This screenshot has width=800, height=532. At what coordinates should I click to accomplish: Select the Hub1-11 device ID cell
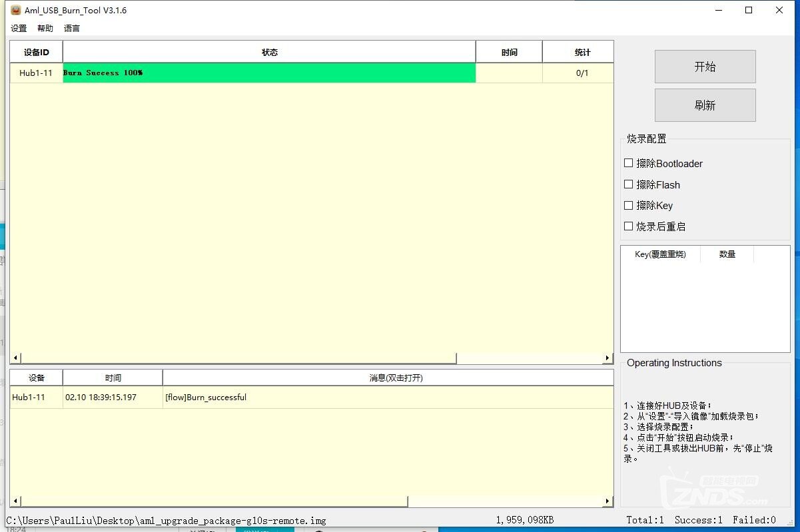36,73
